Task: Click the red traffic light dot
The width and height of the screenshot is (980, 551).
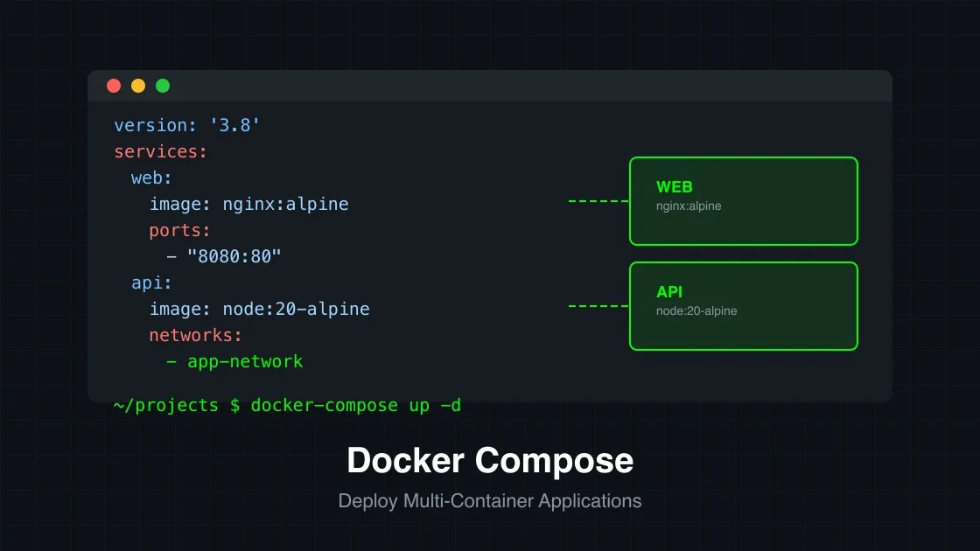Action: point(114,86)
